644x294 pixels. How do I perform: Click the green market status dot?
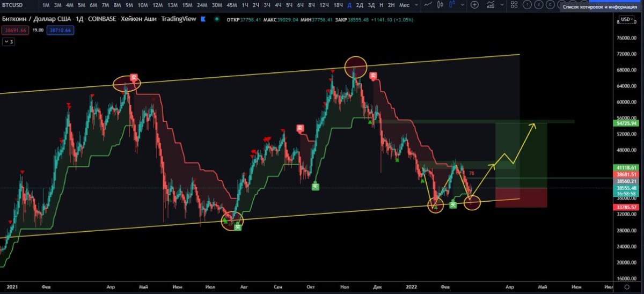(216, 19)
